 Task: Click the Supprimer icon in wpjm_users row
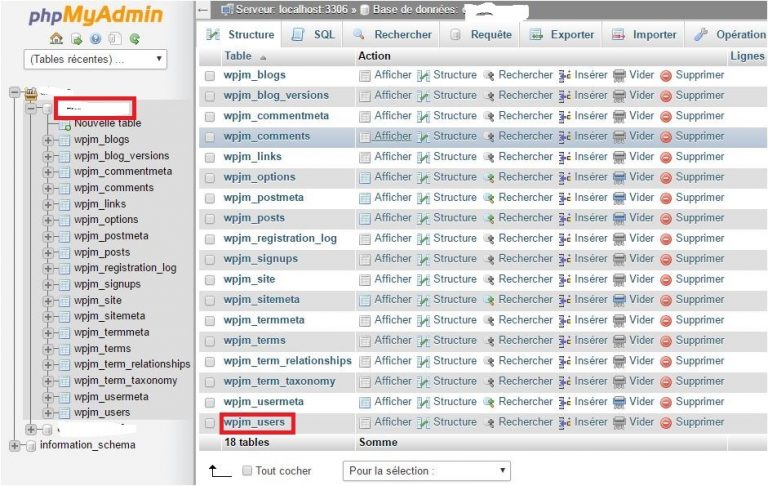coord(666,423)
